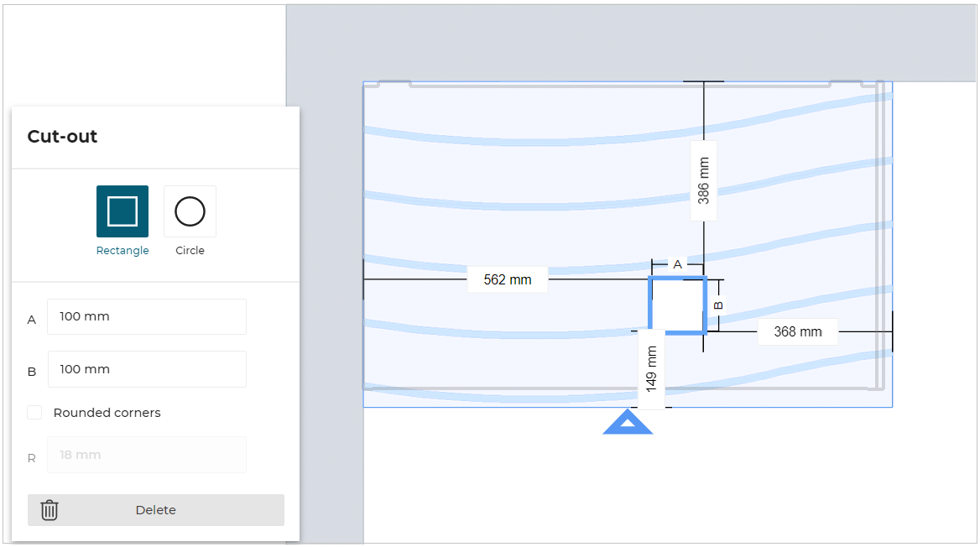The width and height of the screenshot is (980, 547).
Task: Click the Rectangle label text
Action: pyautogui.click(x=122, y=251)
